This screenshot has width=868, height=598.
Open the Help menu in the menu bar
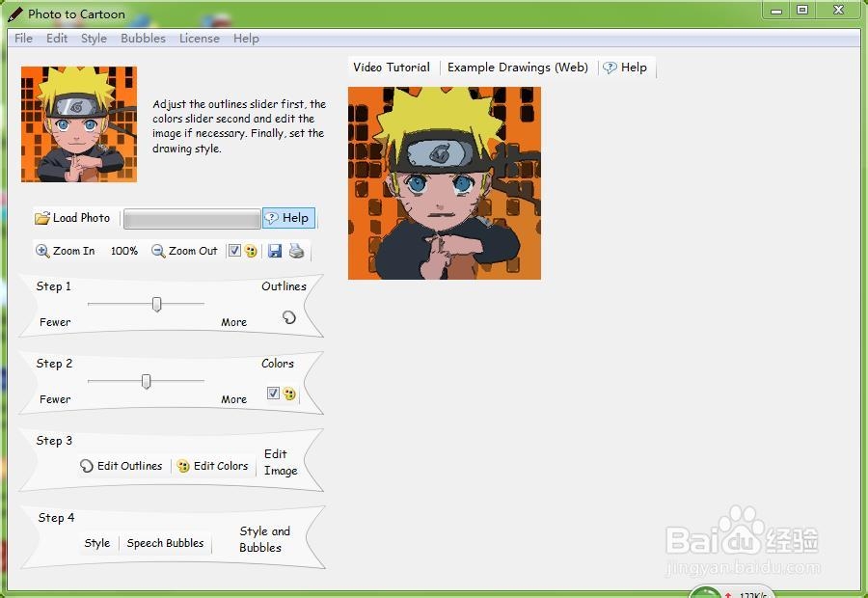(246, 39)
